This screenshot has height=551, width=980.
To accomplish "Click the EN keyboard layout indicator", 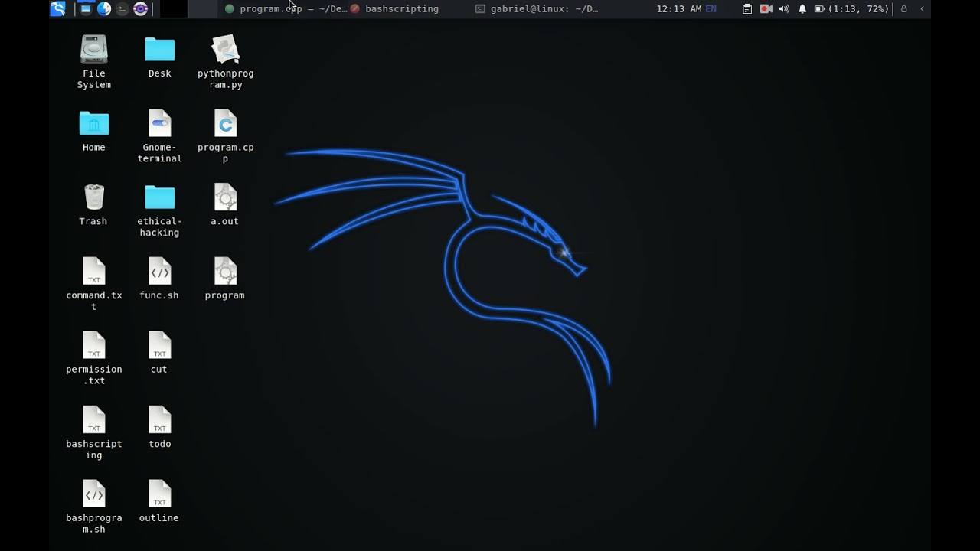I will click(x=711, y=9).
